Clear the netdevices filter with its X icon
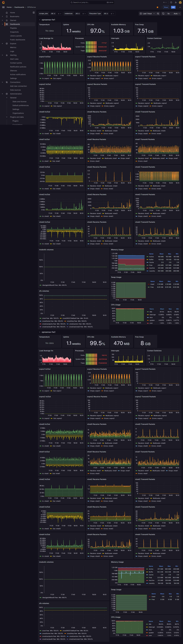The image size is (183, 644). 83,14
